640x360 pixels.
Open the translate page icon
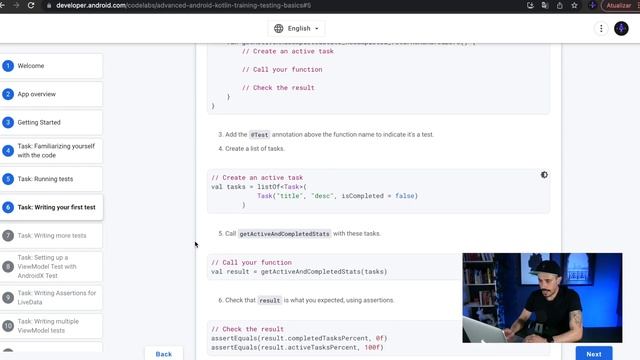(545, 5)
